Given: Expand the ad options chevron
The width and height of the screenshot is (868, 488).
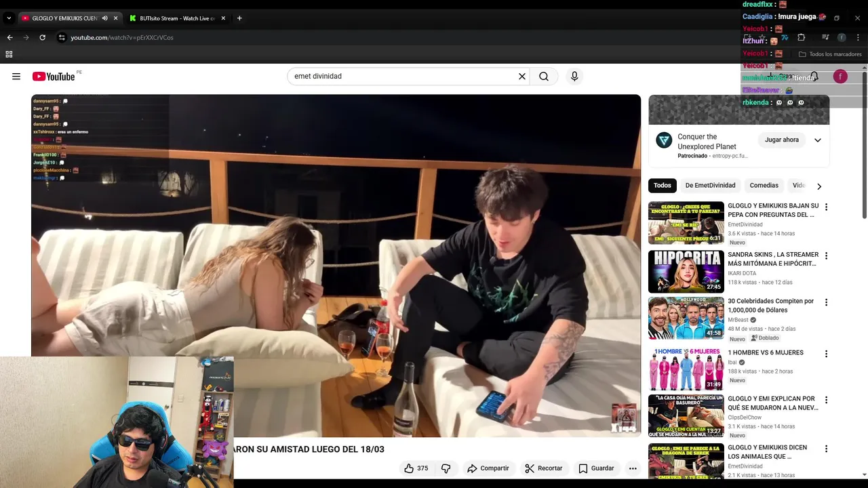Looking at the screenshot, I should [818, 140].
